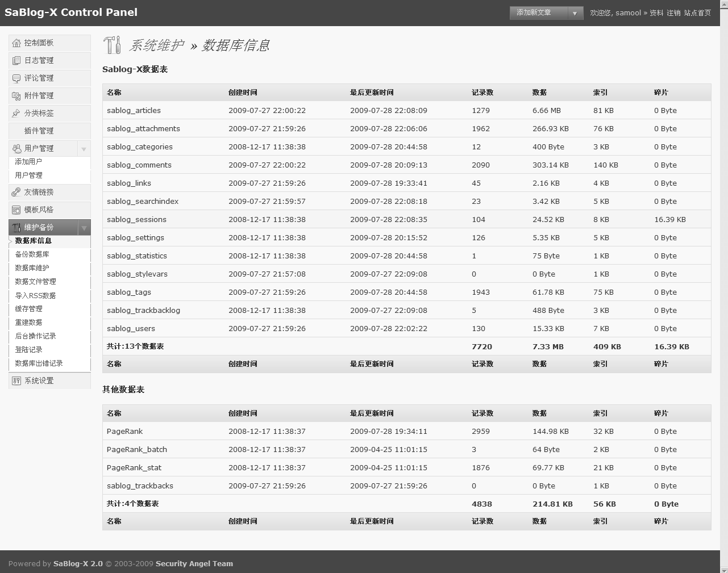Click the 注销 logout link
The width and height of the screenshot is (728, 573).
tap(673, 13)
